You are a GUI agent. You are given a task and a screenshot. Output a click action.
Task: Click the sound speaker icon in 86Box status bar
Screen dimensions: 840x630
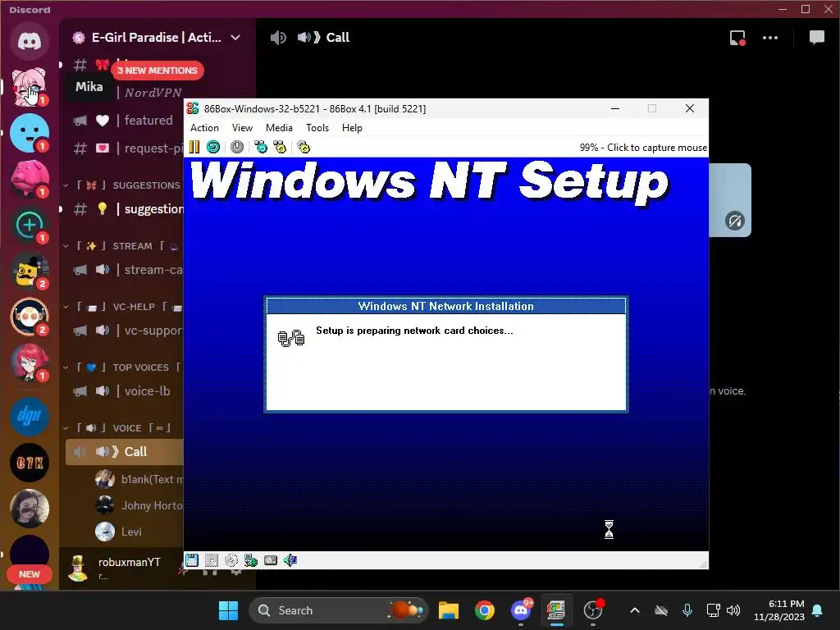tap(290, 560)
